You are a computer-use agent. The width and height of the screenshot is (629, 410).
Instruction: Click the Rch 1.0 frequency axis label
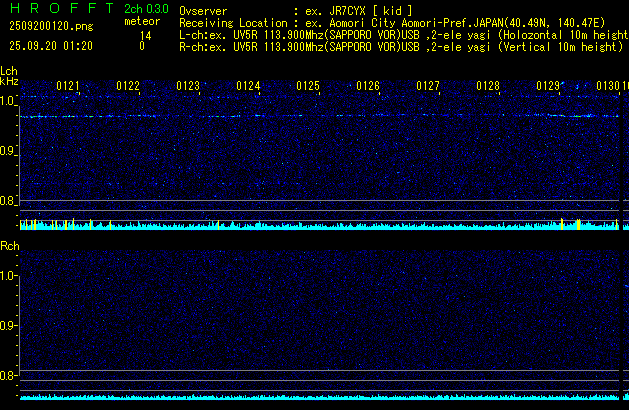click(8, 275)
